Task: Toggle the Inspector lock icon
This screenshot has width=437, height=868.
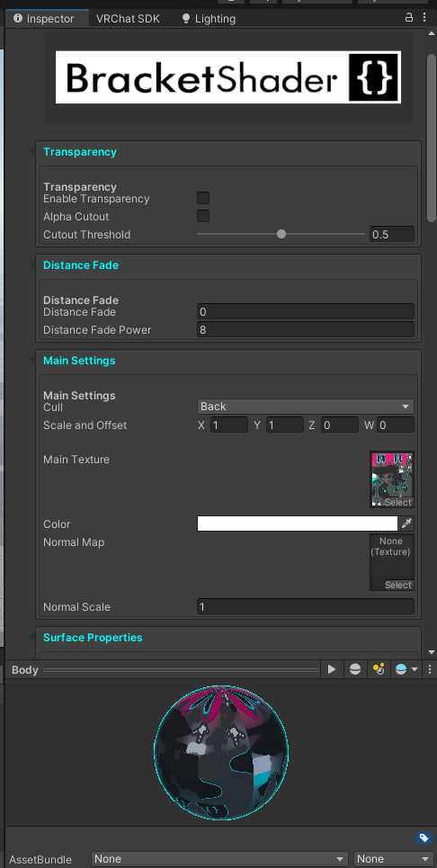Action: coord(409,17)
